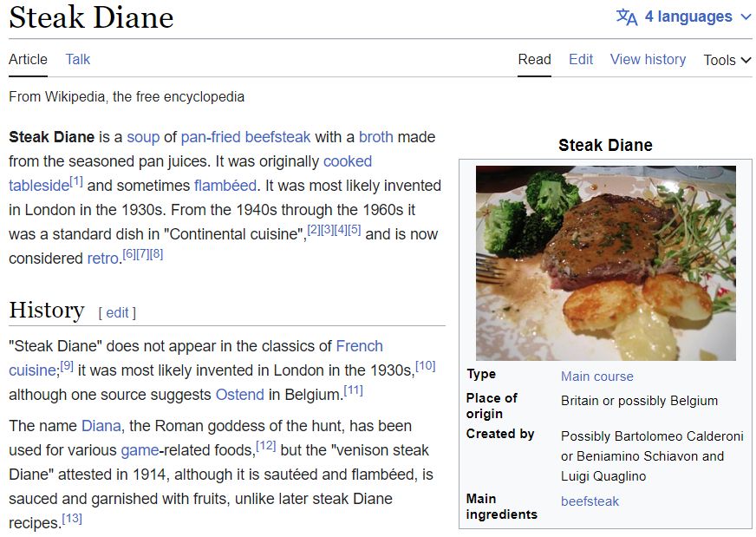The image size is (756, 537).
Task: Click the edit link beside History heading
Action: (118, 312)
